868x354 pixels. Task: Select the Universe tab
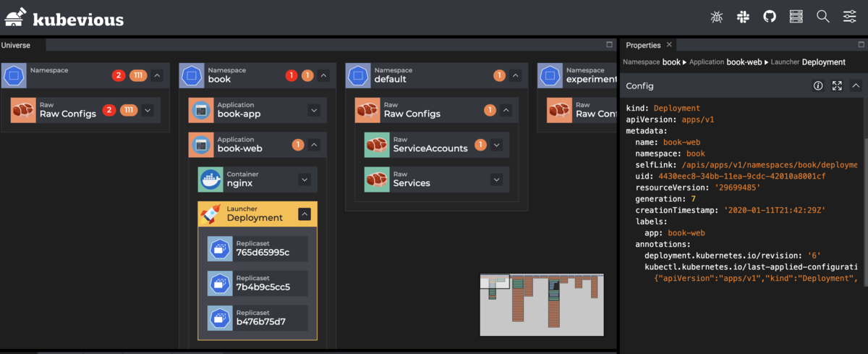coord(16,45)
